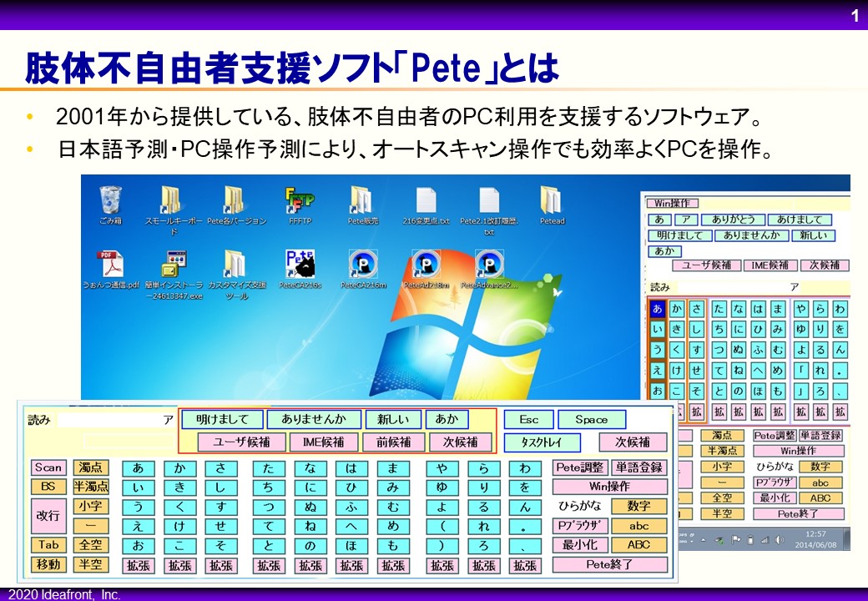Click 単語登録 in the large Pete keyboard
Viewport: 868px width, 601px height.
coord(639,467)
